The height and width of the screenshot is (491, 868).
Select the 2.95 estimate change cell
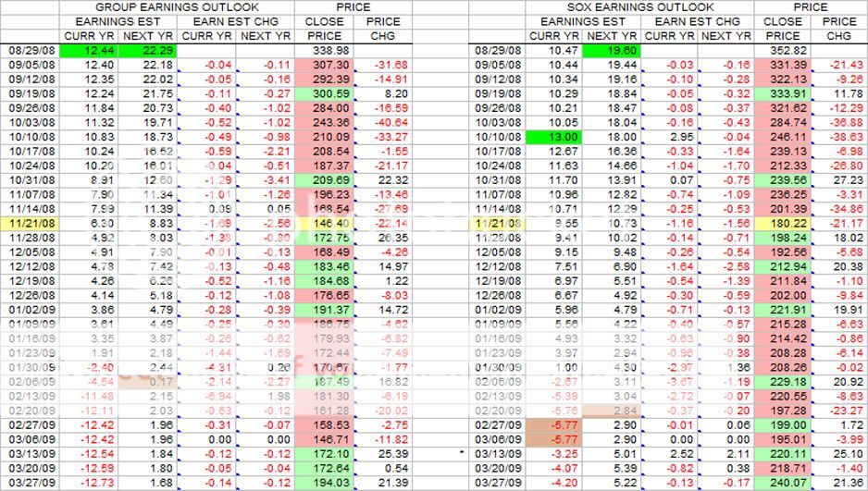click(668, 137)
